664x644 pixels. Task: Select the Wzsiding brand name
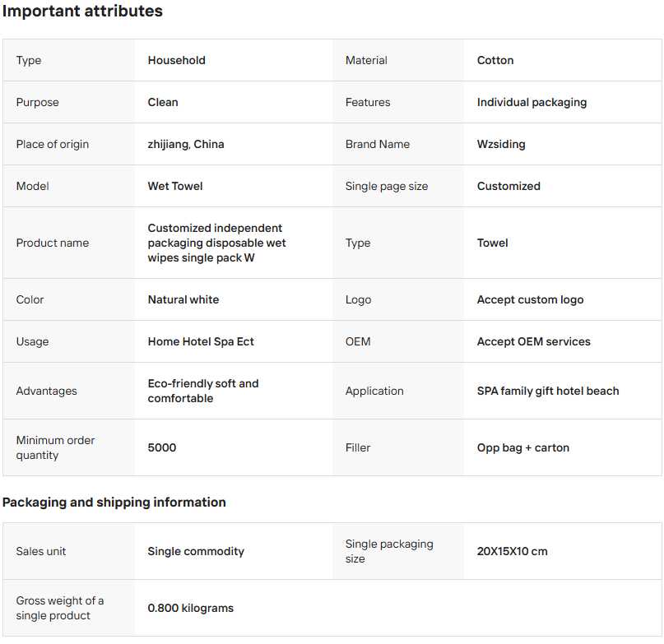point(501,145)
